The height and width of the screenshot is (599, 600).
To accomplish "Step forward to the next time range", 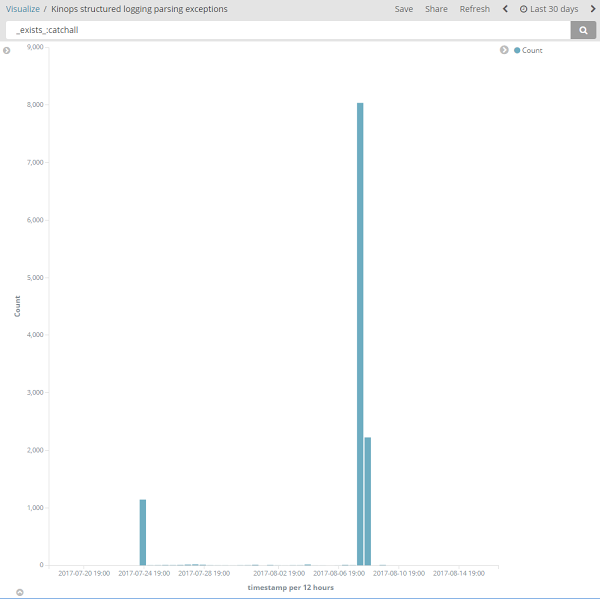I will pos(593,9).
